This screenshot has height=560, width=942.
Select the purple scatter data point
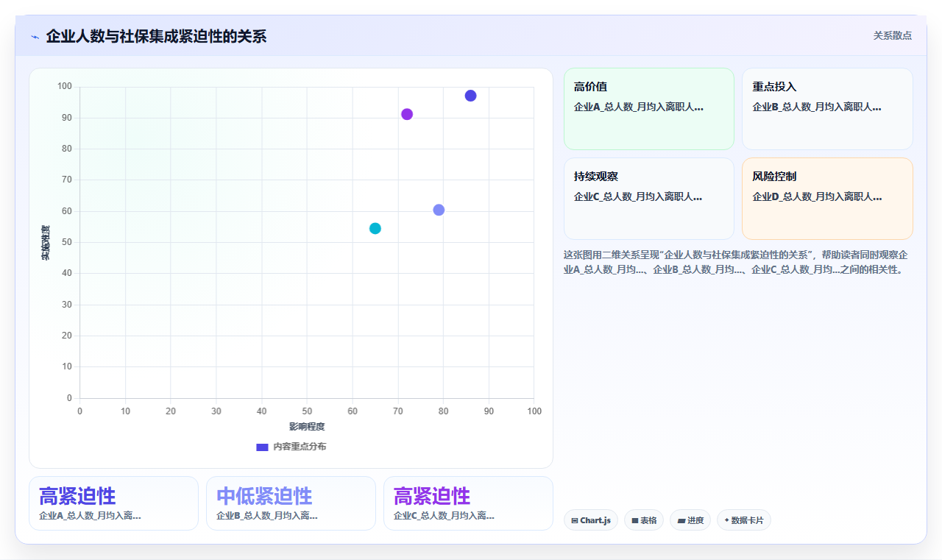tap(407, 114)
